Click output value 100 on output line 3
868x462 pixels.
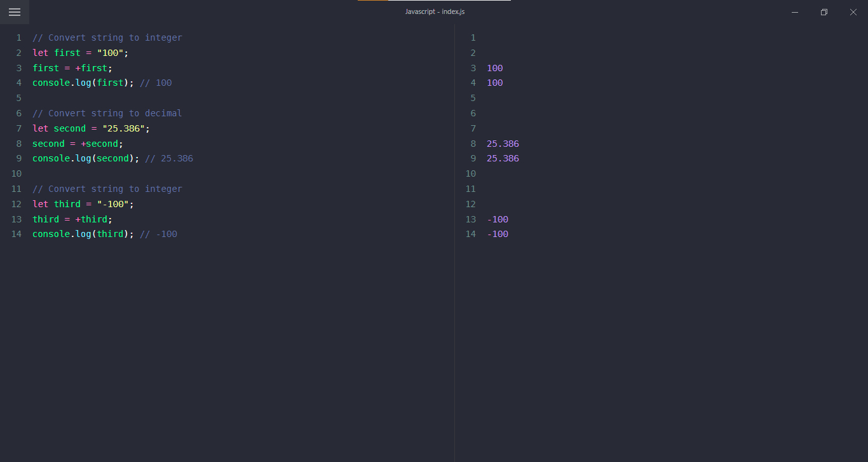tap(495, 68)
